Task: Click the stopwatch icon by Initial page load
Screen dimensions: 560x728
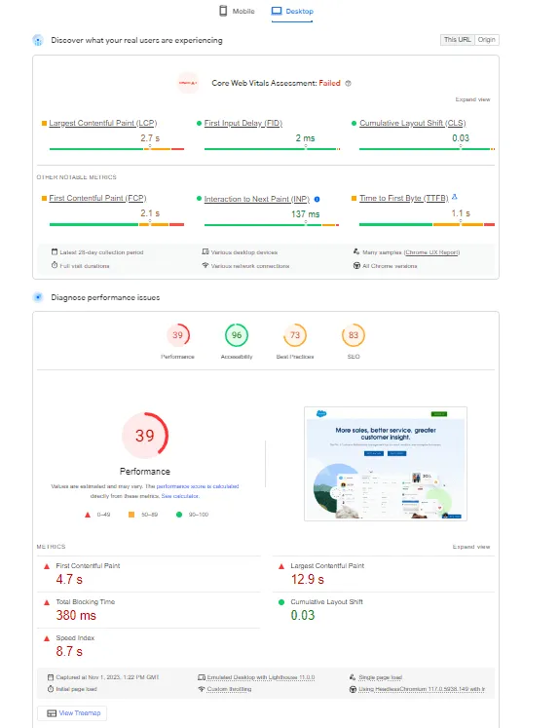Action: [x=51, y=689]
